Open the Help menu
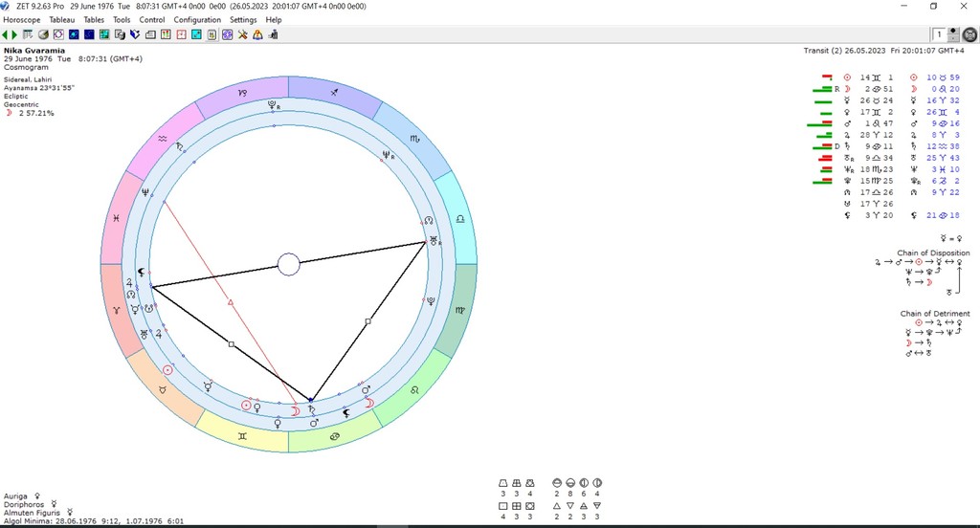Screen dimensions: 980x528 [x=273, y=20]
